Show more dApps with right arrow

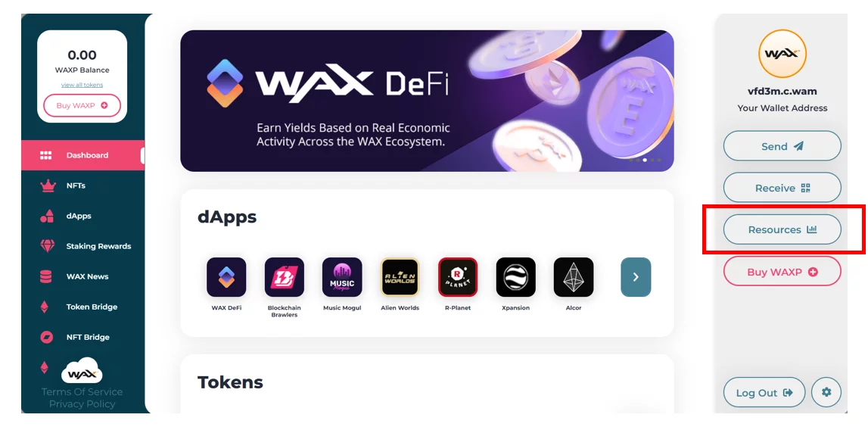(636, 277)
